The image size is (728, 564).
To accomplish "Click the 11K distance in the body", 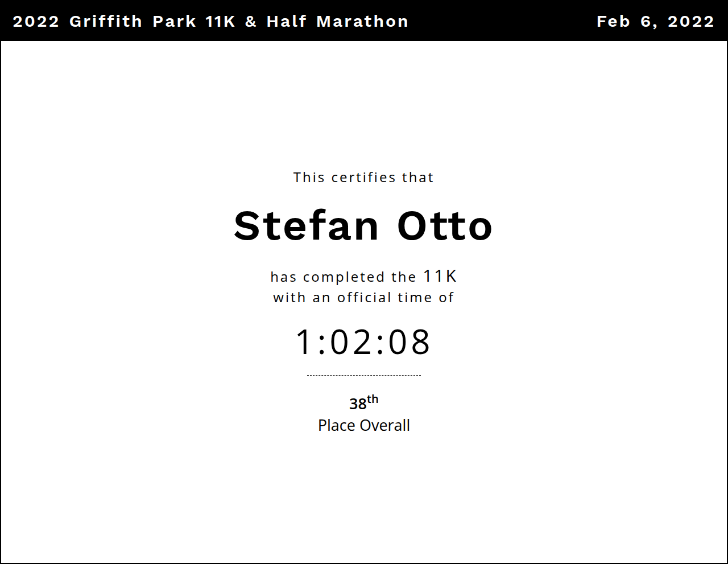I will click(x=440, y=276).
